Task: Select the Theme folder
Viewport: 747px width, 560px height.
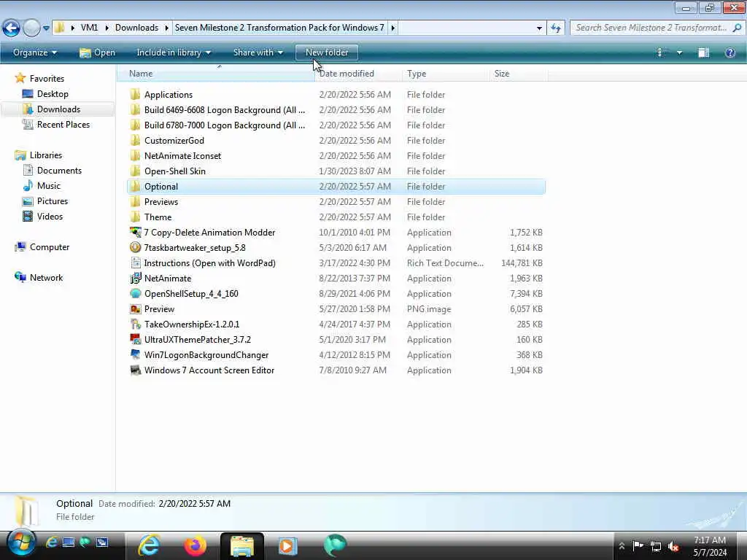Action: 336,217
